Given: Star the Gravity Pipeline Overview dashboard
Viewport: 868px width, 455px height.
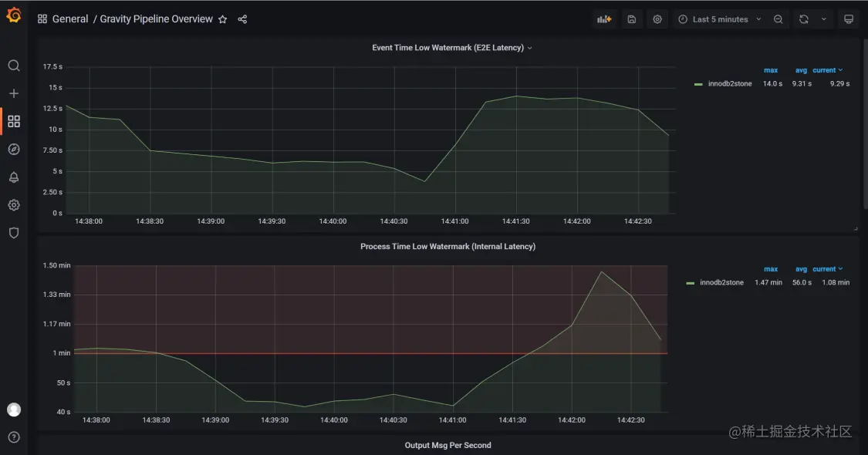Looking at the screenshot, I should (x=222, y=19).
